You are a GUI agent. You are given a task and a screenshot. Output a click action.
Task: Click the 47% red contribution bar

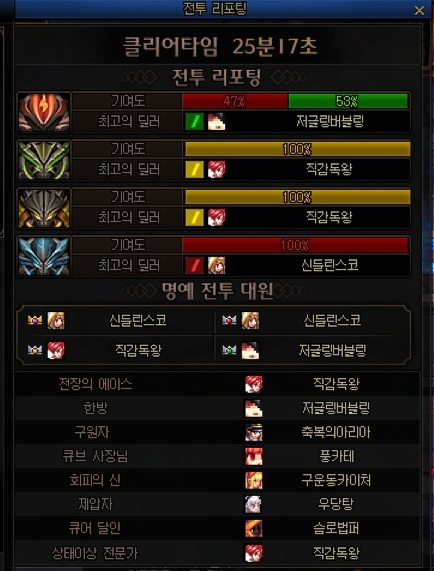235,101
